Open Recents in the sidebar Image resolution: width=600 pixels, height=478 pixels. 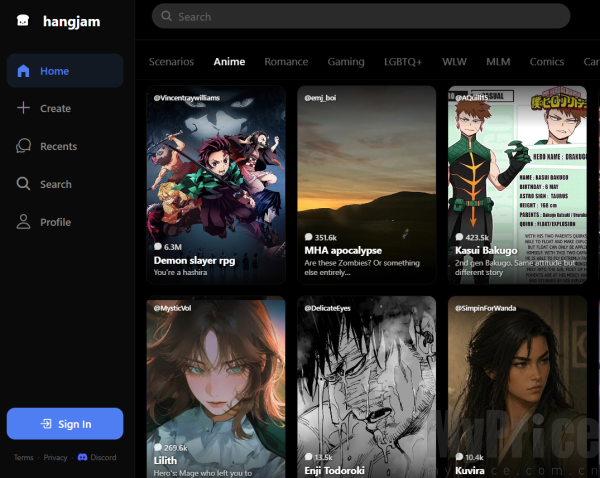[x=65, y=146]
